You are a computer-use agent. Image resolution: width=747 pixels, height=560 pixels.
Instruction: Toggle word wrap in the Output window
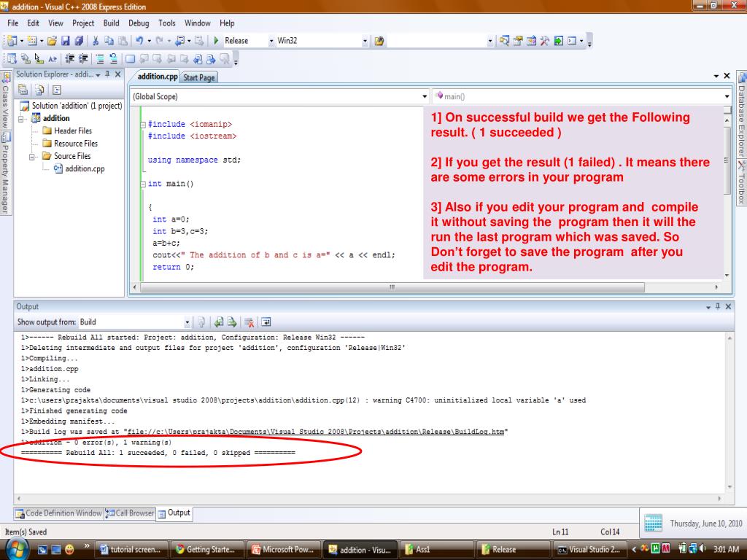click(266, 322)
